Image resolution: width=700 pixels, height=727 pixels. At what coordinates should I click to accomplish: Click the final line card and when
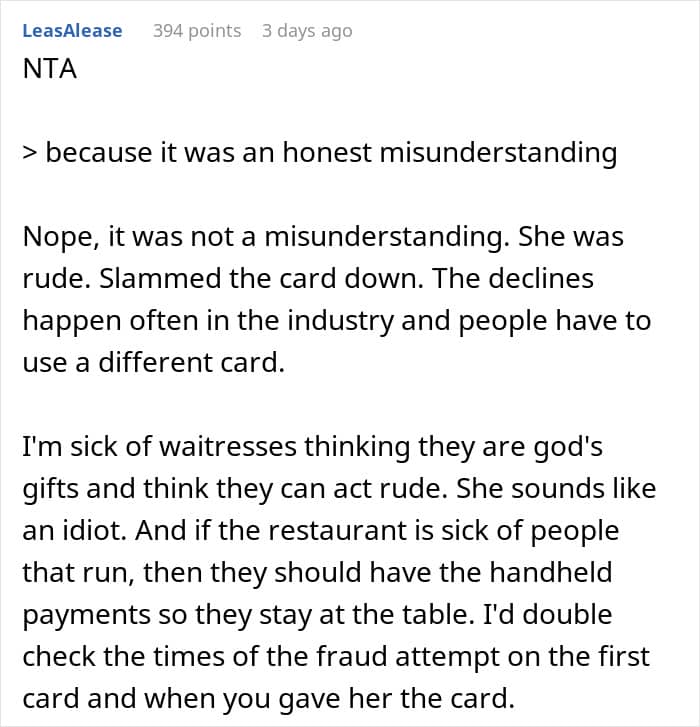(x=269, y=699)
